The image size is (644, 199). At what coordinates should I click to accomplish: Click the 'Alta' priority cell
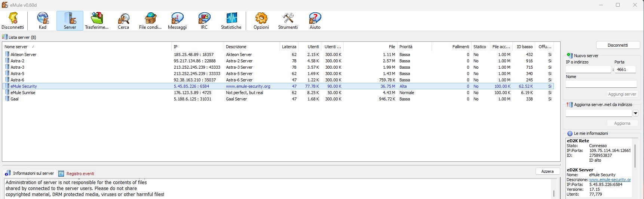pos(403,86)
